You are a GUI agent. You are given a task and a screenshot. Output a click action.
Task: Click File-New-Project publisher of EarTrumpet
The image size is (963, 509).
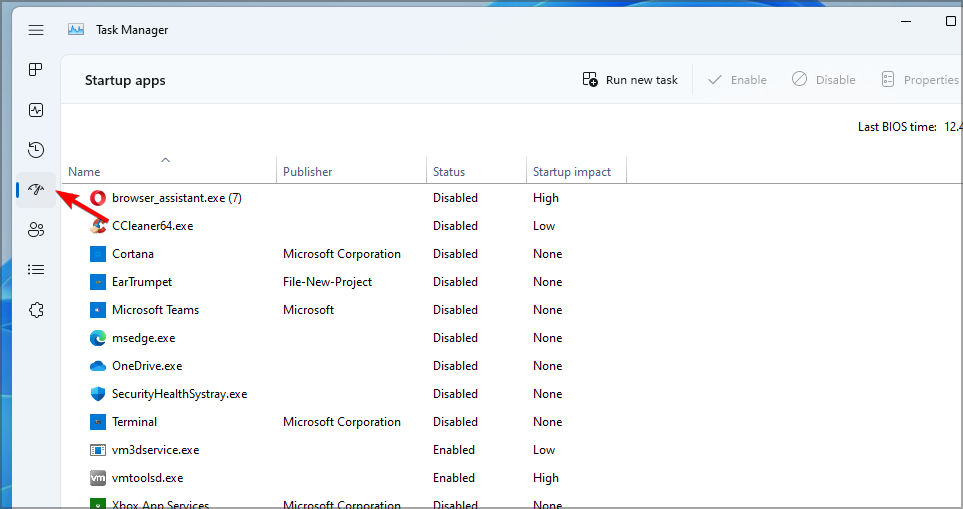coord(327,282)
